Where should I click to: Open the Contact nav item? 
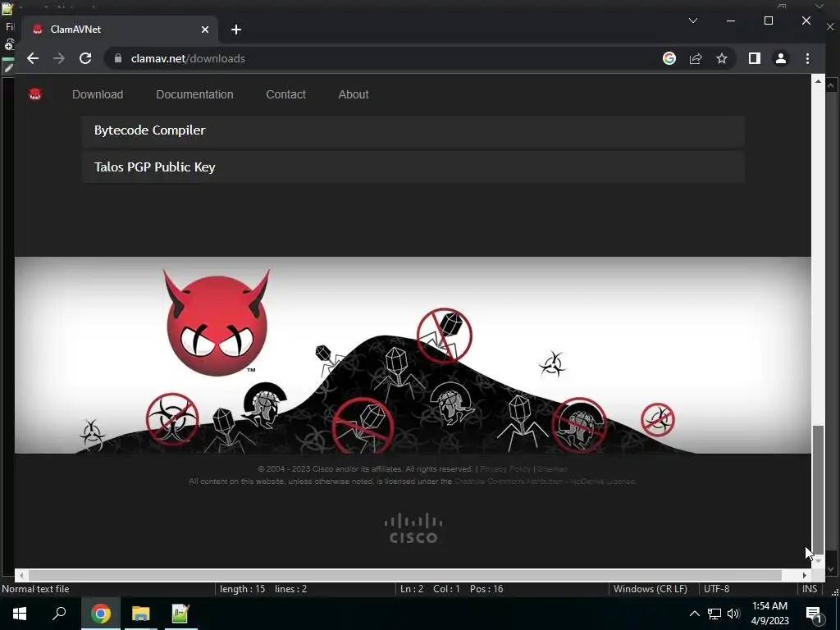coord(285,94)
